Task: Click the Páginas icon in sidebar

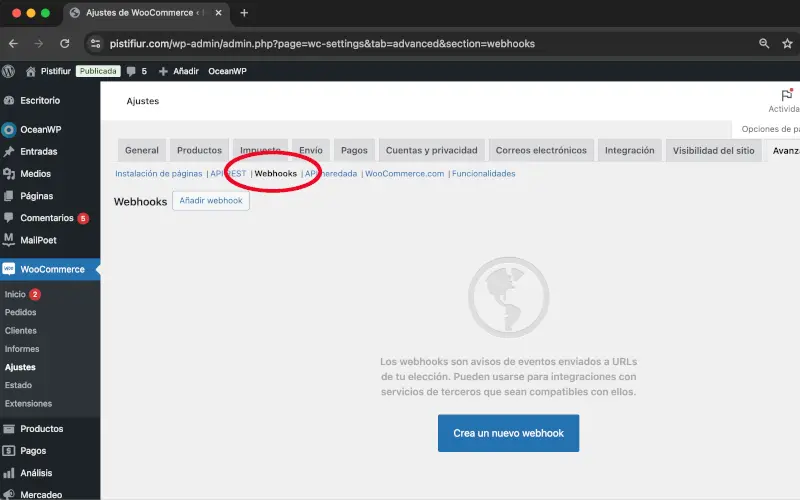Action: point(9,196)
